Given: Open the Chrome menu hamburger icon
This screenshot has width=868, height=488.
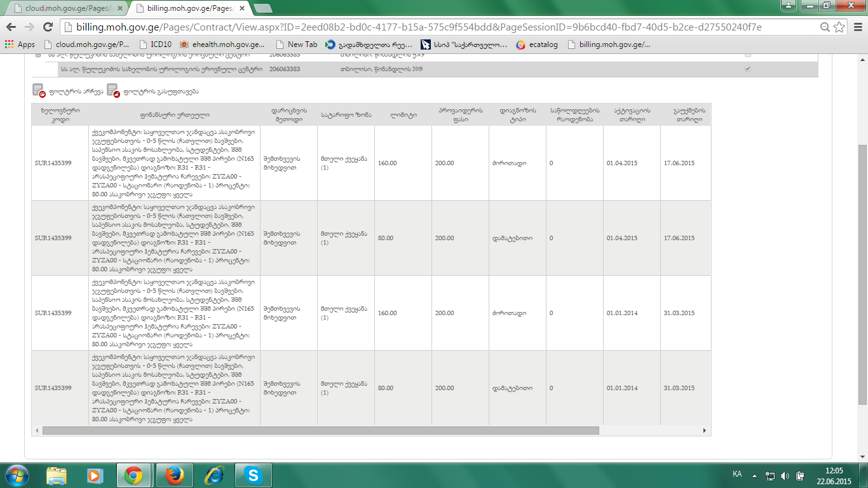Looking at the screenshot, I should pyautogui.click(x=856, y=27).
